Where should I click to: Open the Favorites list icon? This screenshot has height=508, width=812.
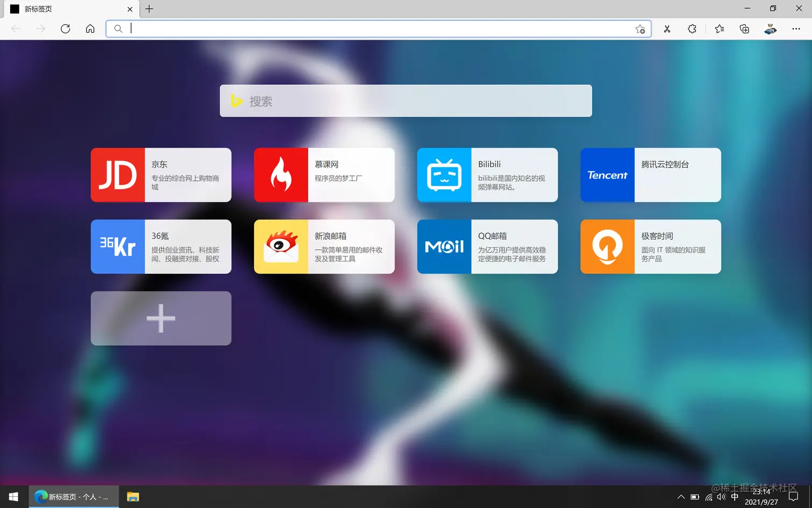coord(720,29)
